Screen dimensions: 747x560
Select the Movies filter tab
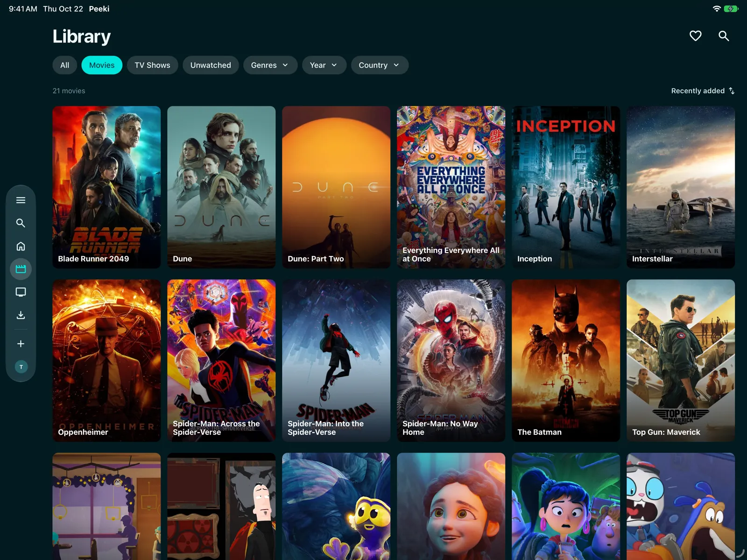pos(102,65)
